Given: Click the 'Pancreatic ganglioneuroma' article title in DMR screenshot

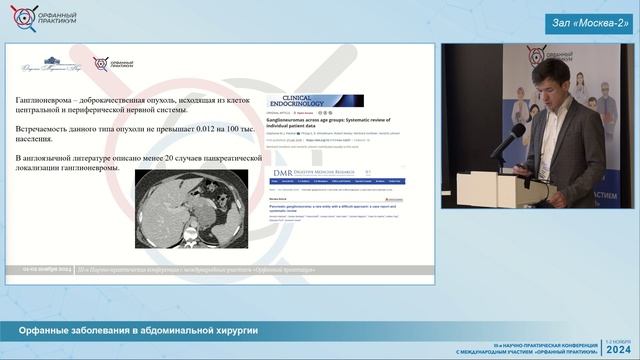Looking at the screenshot, I should click(x=332, y=209).
